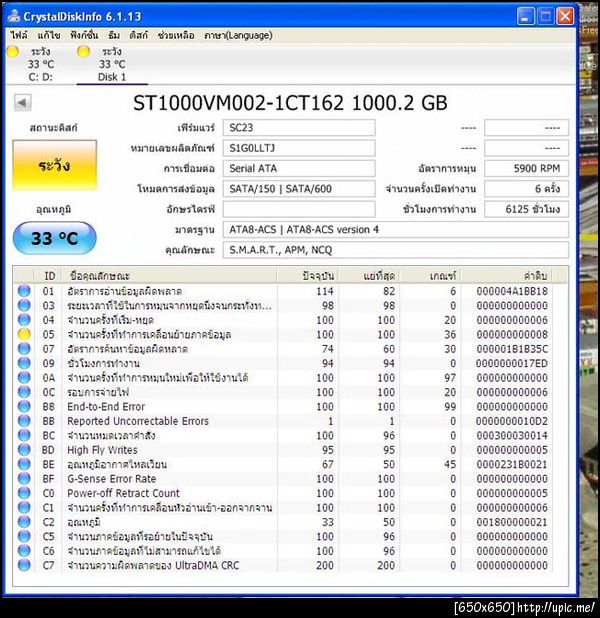Screen dimensions: 600x618
Task: Click the ปัจจุบัน column header
Action: point(307,275)
